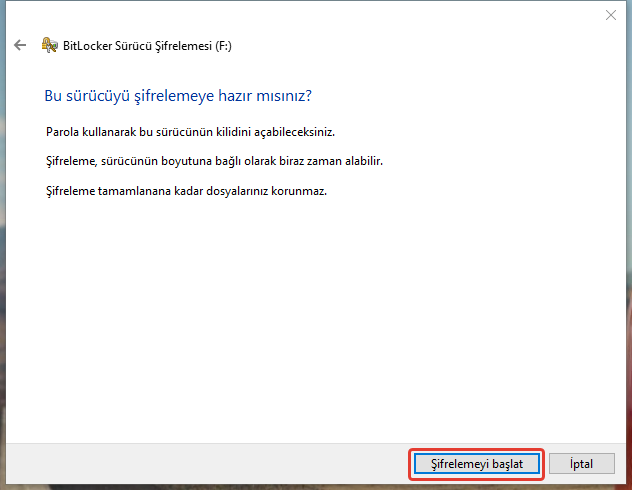632x490 pixels.
Task: Click the back arrow in the wizard header
Action: [x=20, y=45]
